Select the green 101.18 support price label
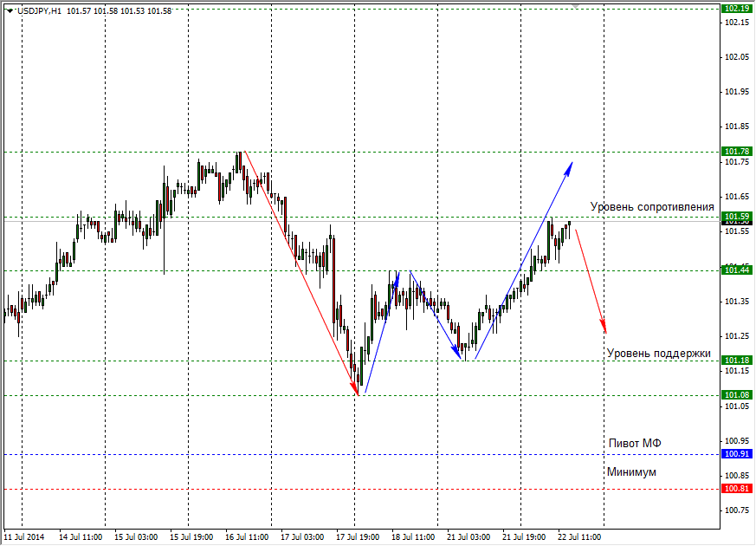The image size is (756, 546). click(x=737, y=361)
